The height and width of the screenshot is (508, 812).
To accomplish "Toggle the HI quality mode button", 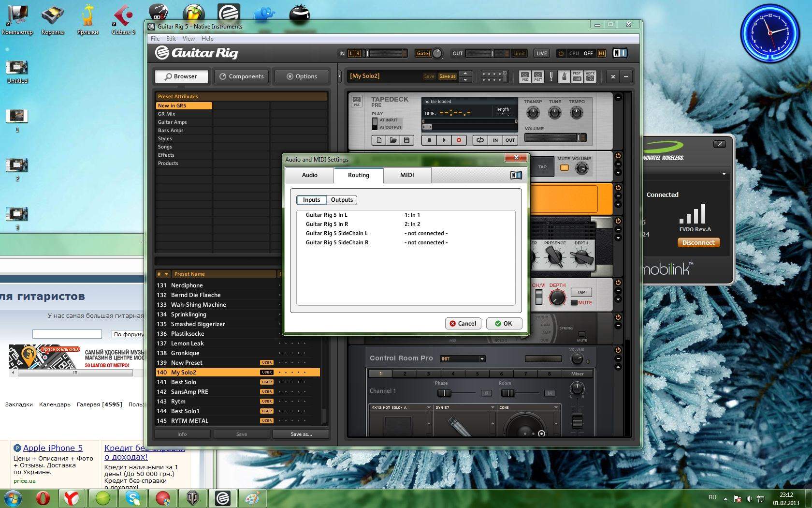I will 602,54.
